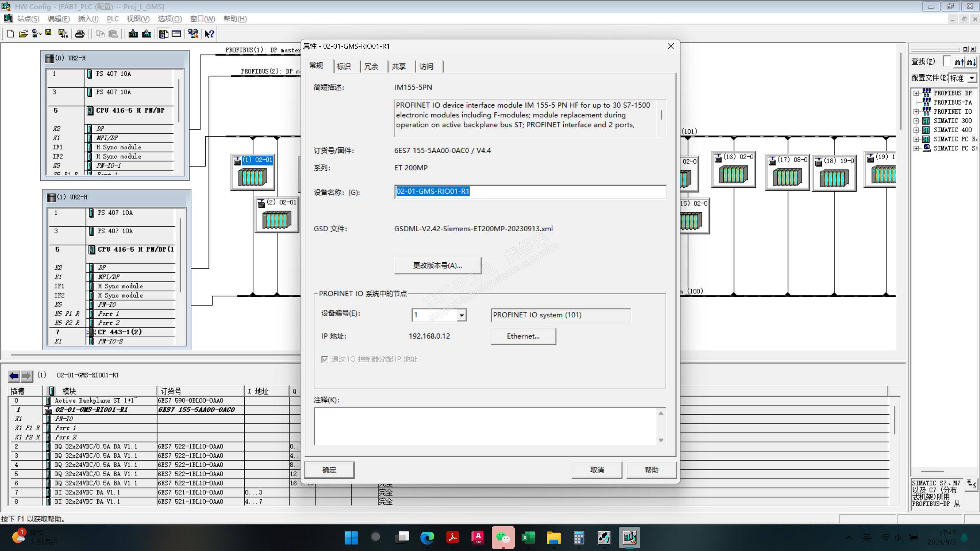980x551 pixels.
Task: Open the 选项(O) menu
Action: point(169,19)
